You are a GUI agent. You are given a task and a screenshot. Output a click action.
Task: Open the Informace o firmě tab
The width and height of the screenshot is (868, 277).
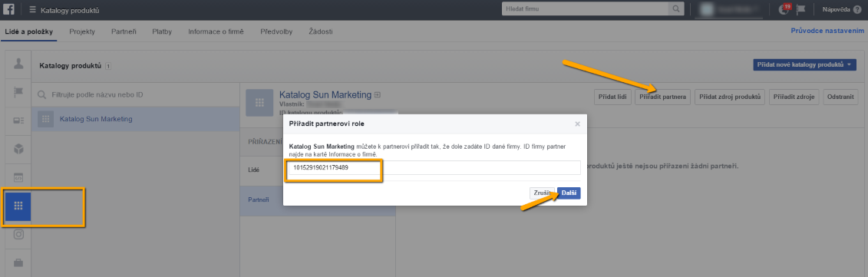(x=216, y=31)
